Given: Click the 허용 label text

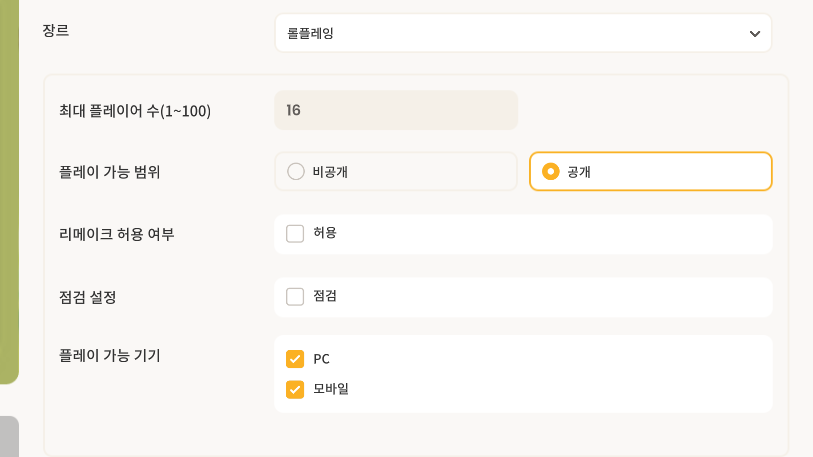Looking at the screenshot, I should [x=325, y=233].
